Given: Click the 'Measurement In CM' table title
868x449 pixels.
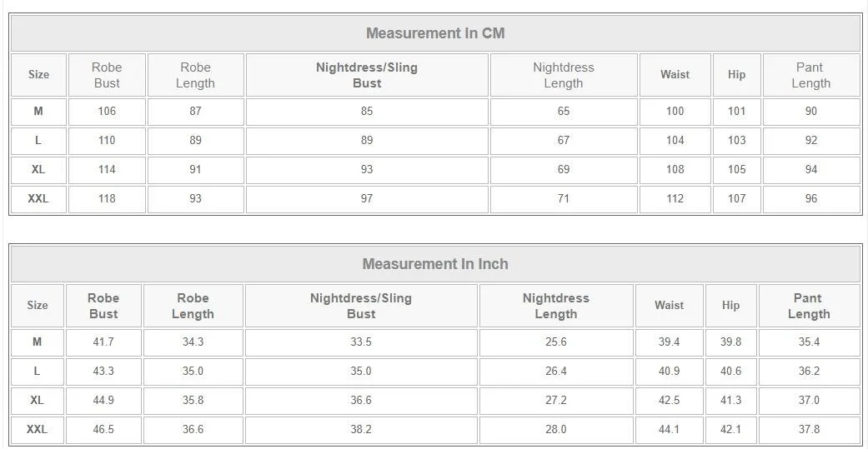Looking at the screenshot, I should 434,33.
